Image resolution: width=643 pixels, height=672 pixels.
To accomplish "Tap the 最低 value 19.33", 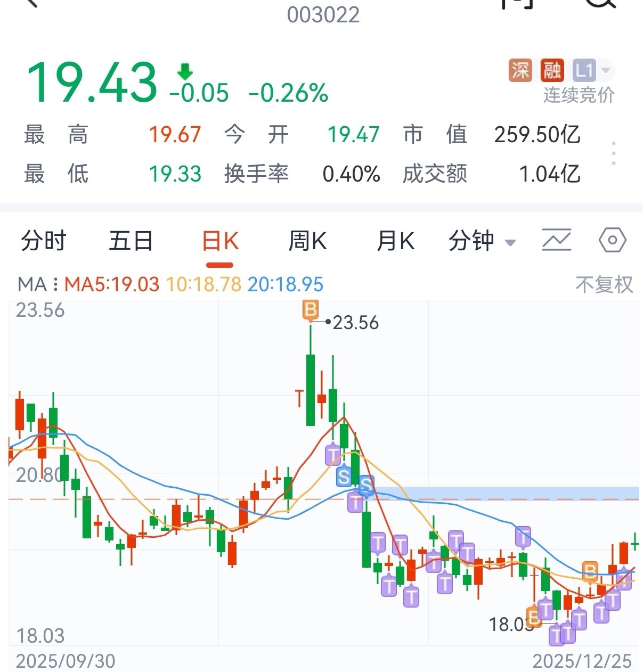I will click(175, 174).
